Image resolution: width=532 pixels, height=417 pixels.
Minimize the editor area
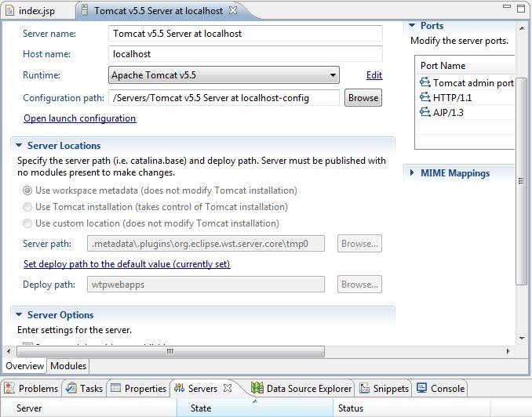pyautogui.click(x=507, y=6)
